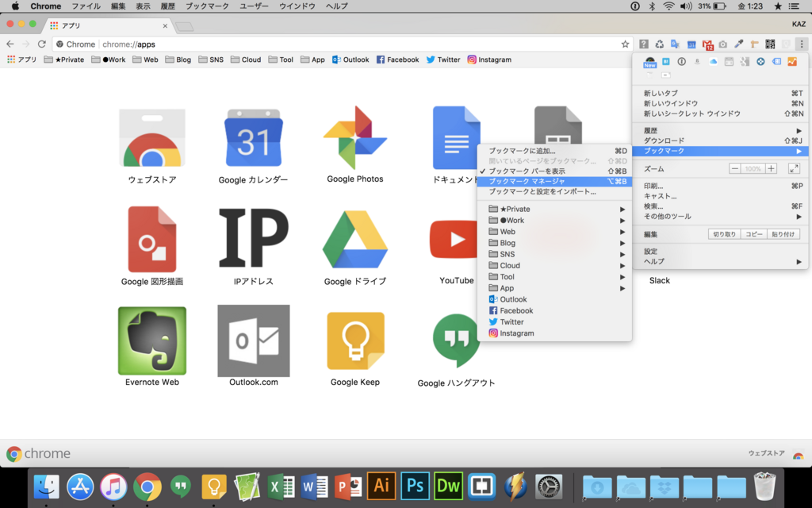812x508 pixels.
Task: Open the SNS folder in bookmarks bar
Action: (x=211, y=60)
